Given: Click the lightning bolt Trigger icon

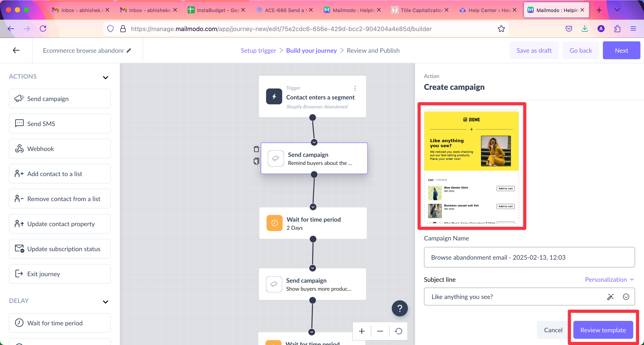Looking at the screenshot, I should (274, 97).
